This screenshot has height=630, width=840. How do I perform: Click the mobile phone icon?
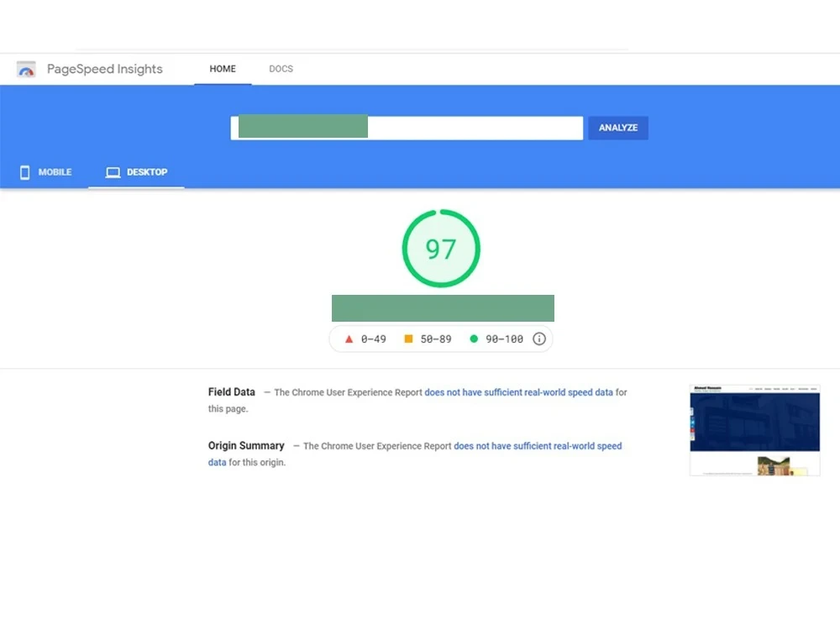pos(24,172)
